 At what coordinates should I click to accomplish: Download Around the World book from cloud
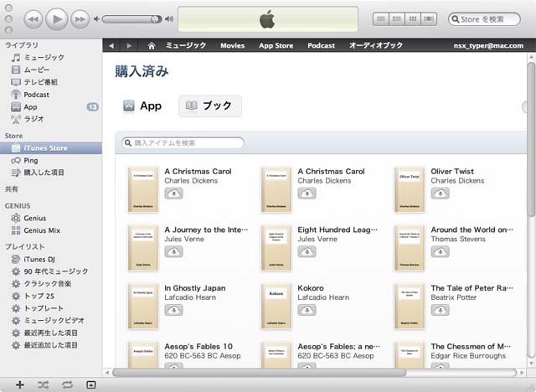[x=440, y=252]
